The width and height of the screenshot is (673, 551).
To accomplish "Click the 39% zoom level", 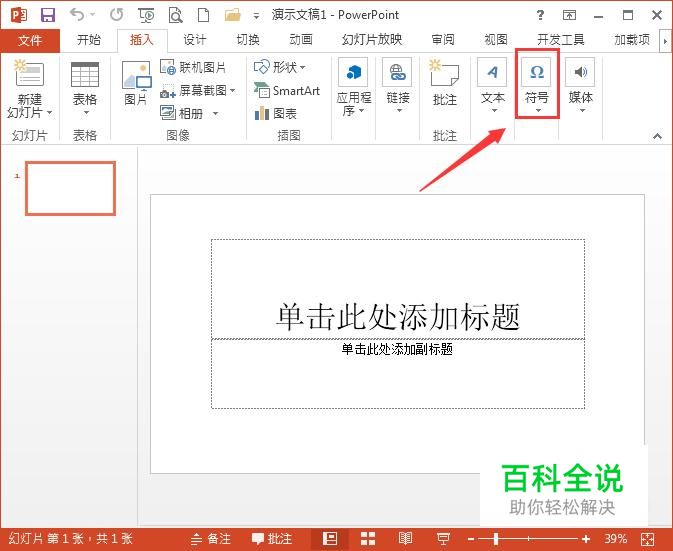I will pos(616,539).
